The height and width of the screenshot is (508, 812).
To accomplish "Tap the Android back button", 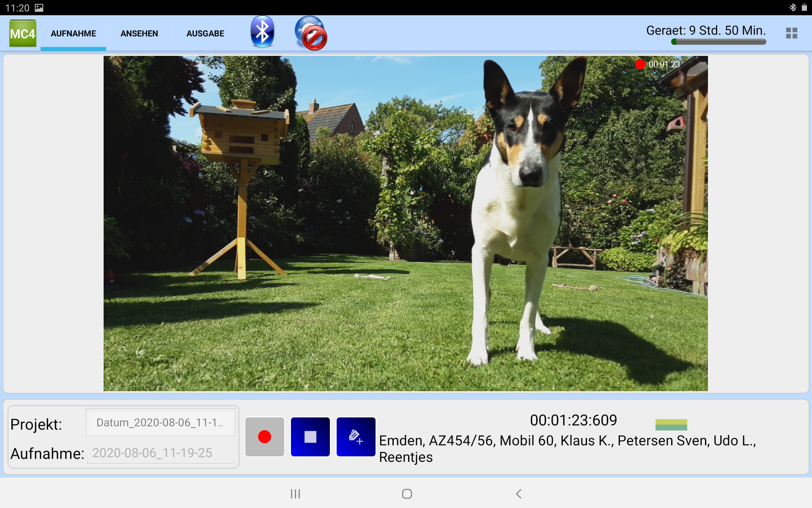I will point(518,494).
